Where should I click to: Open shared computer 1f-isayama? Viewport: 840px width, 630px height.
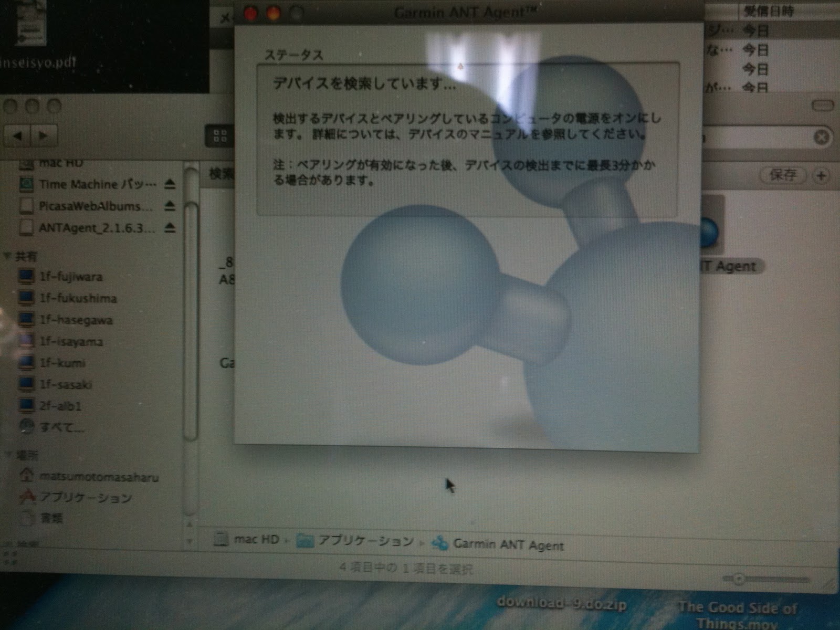(60, 341)
